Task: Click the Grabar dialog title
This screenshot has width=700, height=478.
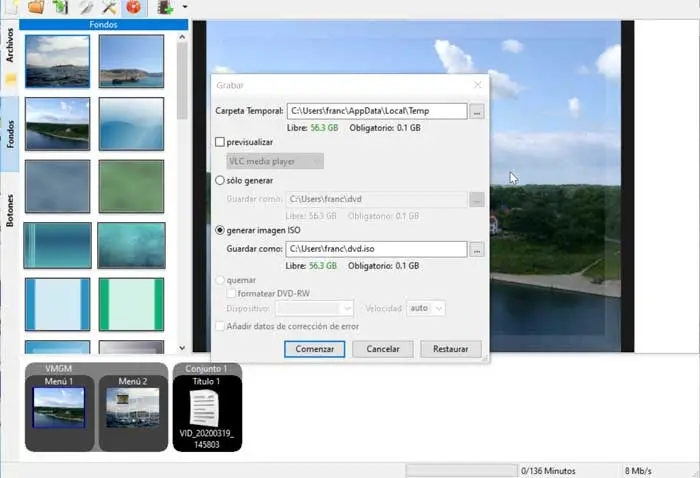Action: (230, 85)
